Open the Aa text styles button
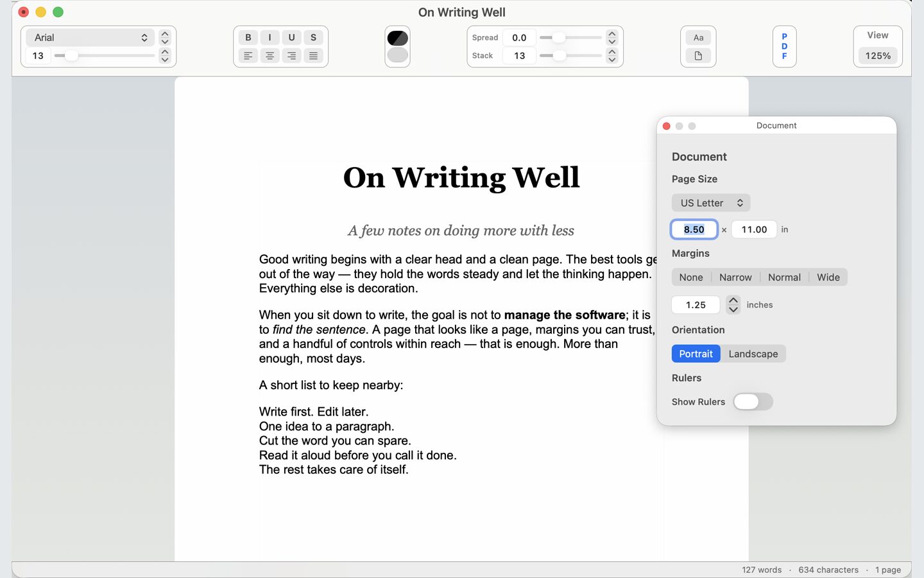 (x=698, y=37)
